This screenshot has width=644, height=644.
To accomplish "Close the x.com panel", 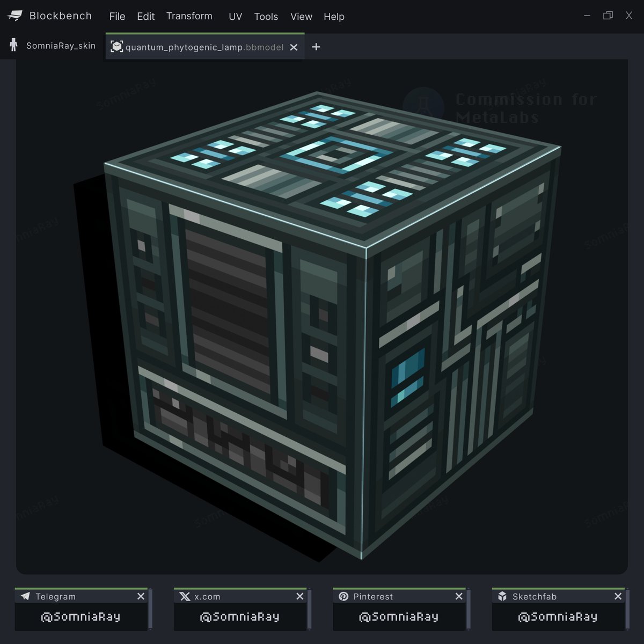I will pyautogui.click(x=300, y=596).
